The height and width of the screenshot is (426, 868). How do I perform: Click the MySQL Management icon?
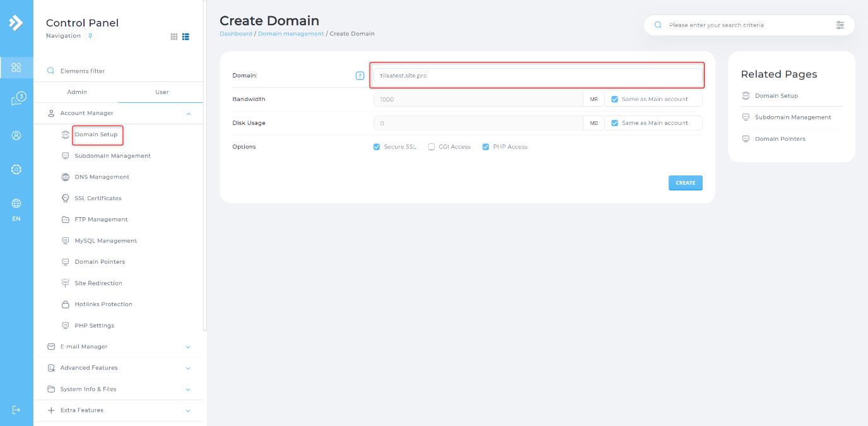point(65,240)
